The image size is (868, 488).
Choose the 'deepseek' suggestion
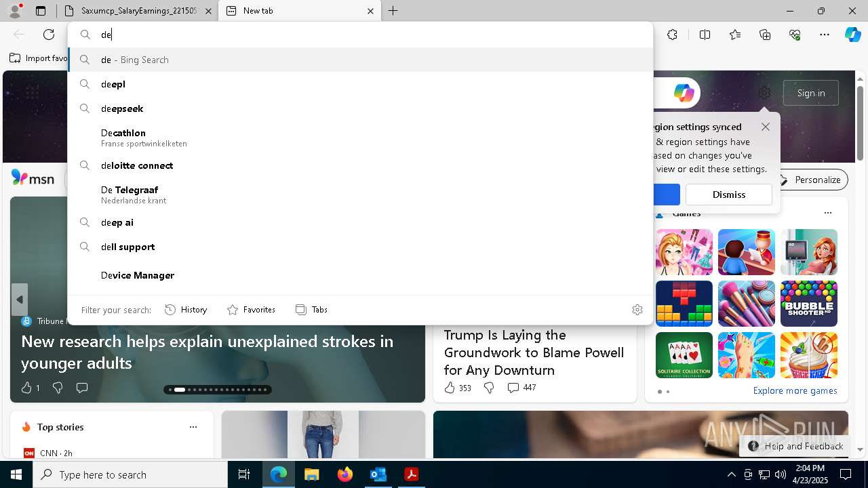click(361, 108)
